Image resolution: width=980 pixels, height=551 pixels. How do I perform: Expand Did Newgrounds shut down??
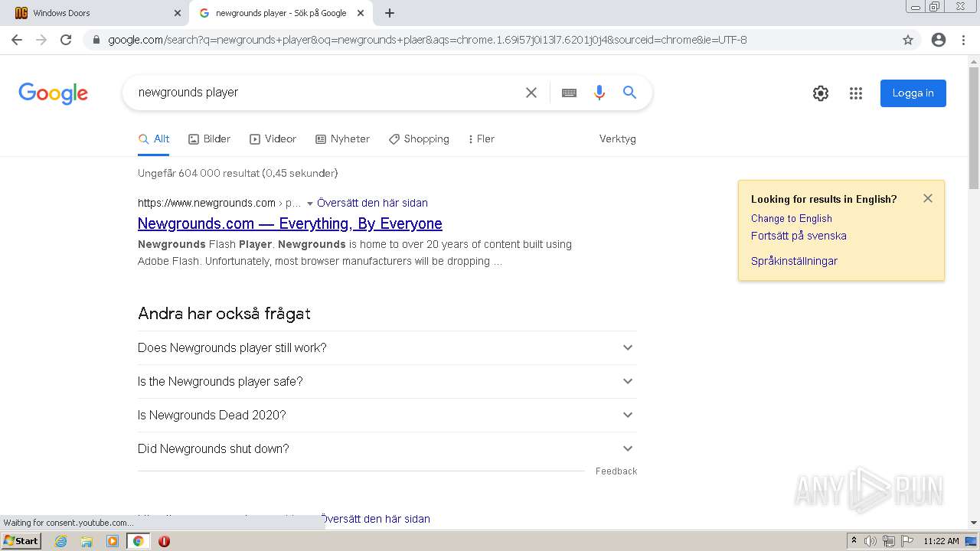(387, 448)
